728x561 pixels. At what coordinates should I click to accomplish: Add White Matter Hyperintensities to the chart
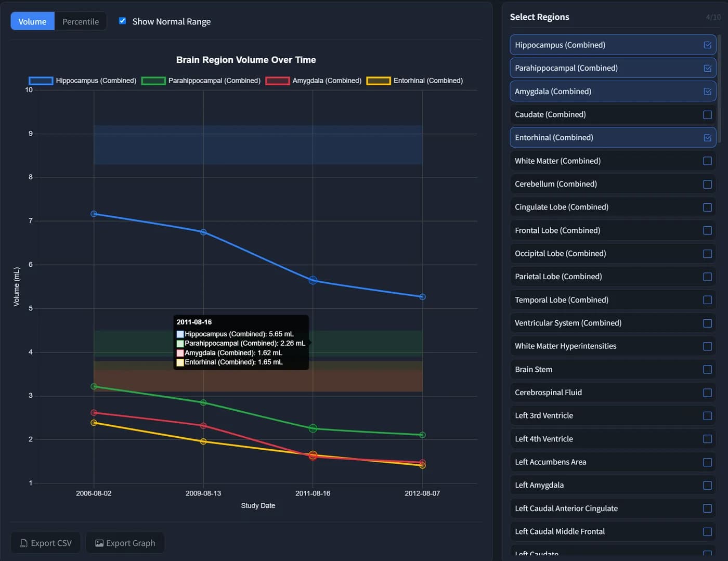(x=613, y=346)
